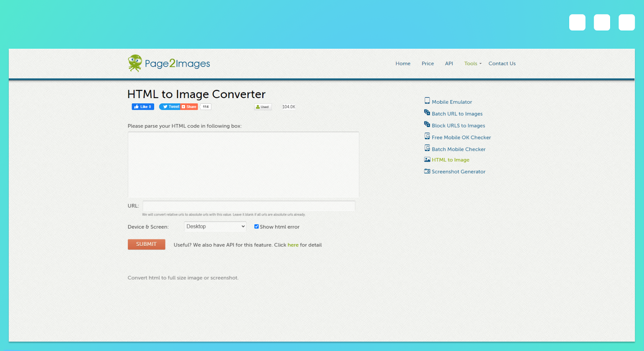The height and width of the screenshot is (351, 644).
Task: Click the Mobile Emulator phone icon
Action: pyautogui.click(x=427, y=101)
